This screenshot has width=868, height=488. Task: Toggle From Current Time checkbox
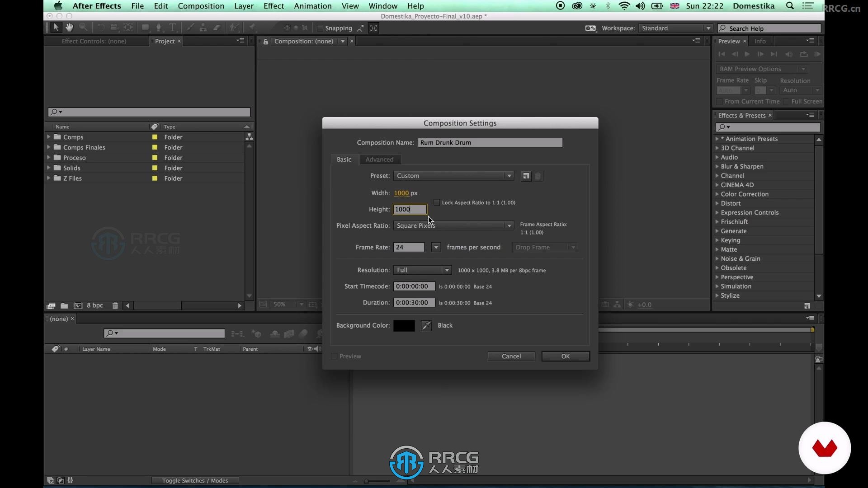pyautogui.click(x=720, y=102)
